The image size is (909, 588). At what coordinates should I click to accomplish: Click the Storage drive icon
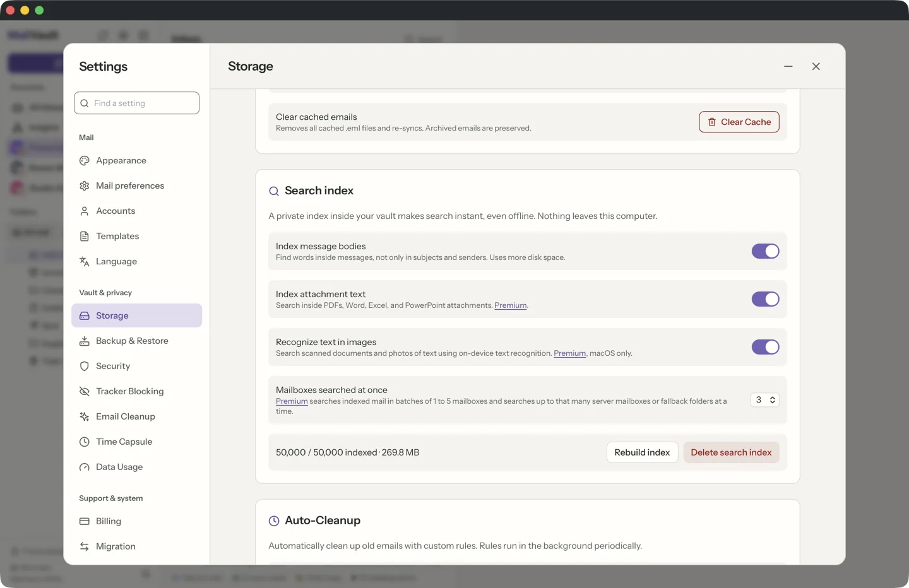click(x=85, y=316)
